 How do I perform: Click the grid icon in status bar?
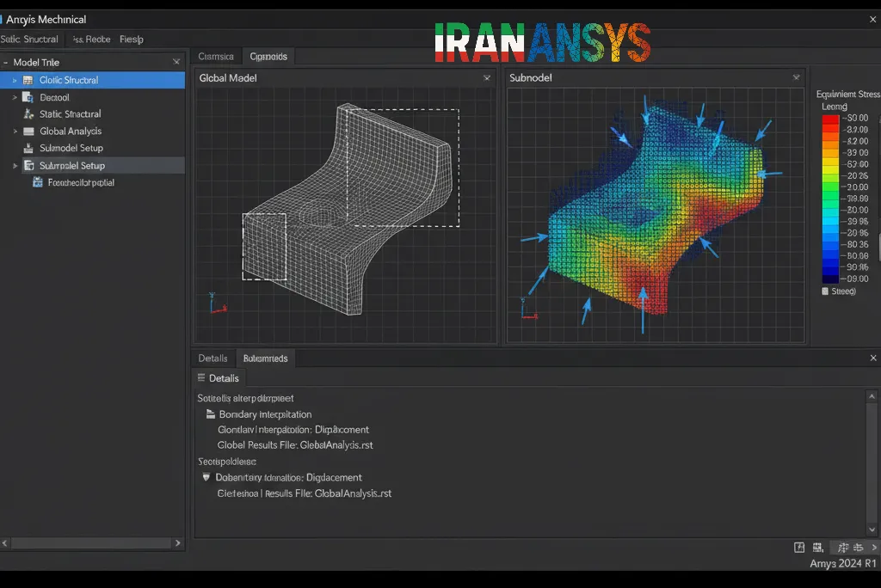click(x=818, y=548)
